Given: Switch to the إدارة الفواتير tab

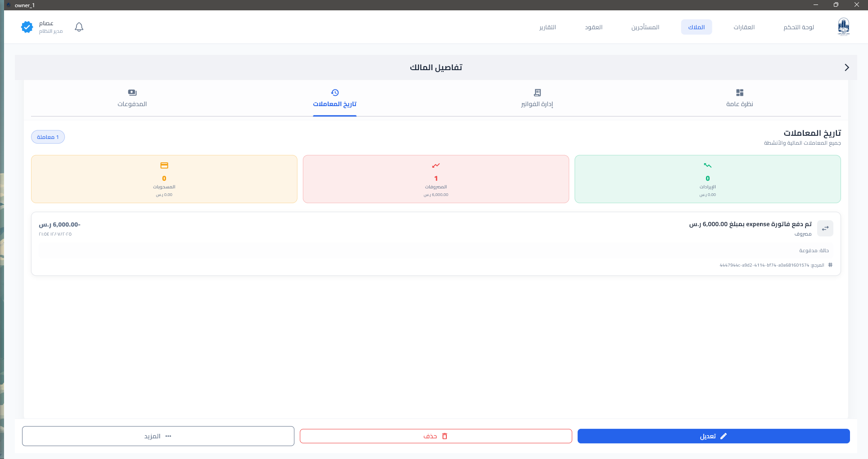Looking at the screenshot, I should point(537,98).
